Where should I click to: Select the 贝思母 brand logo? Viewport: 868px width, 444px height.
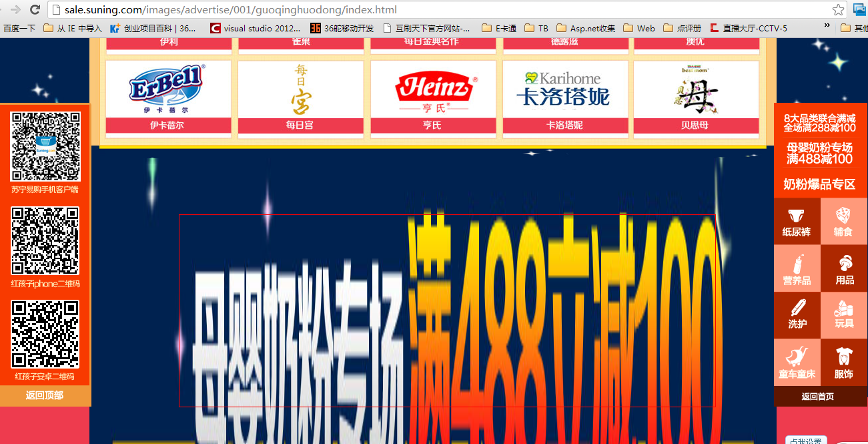[x=697, y=89]
